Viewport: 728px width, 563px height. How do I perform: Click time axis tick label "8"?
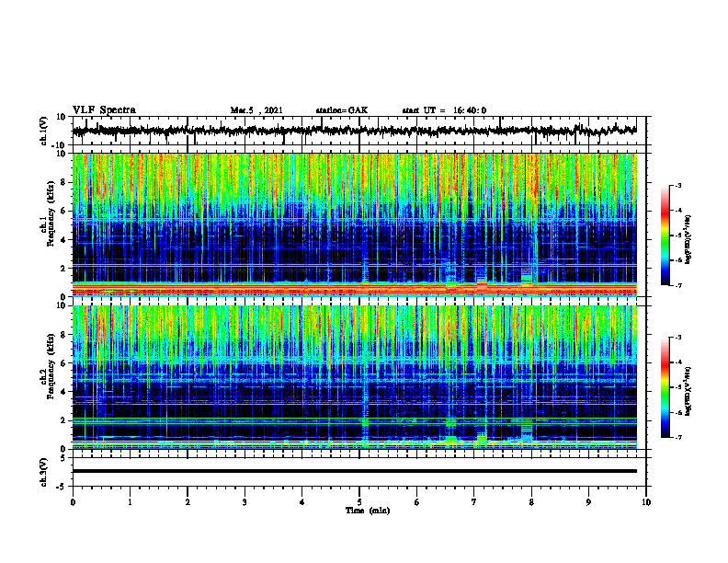click(x=531, y=502)
